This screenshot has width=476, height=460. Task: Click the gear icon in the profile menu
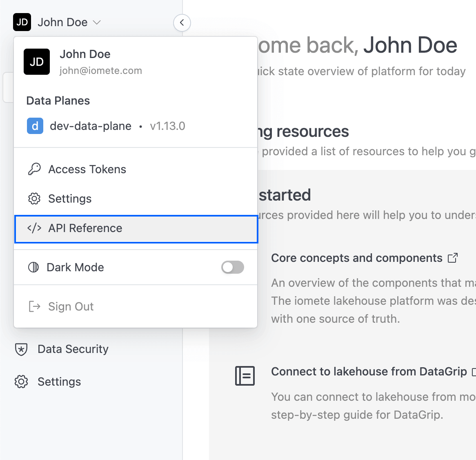coord(34,199)
